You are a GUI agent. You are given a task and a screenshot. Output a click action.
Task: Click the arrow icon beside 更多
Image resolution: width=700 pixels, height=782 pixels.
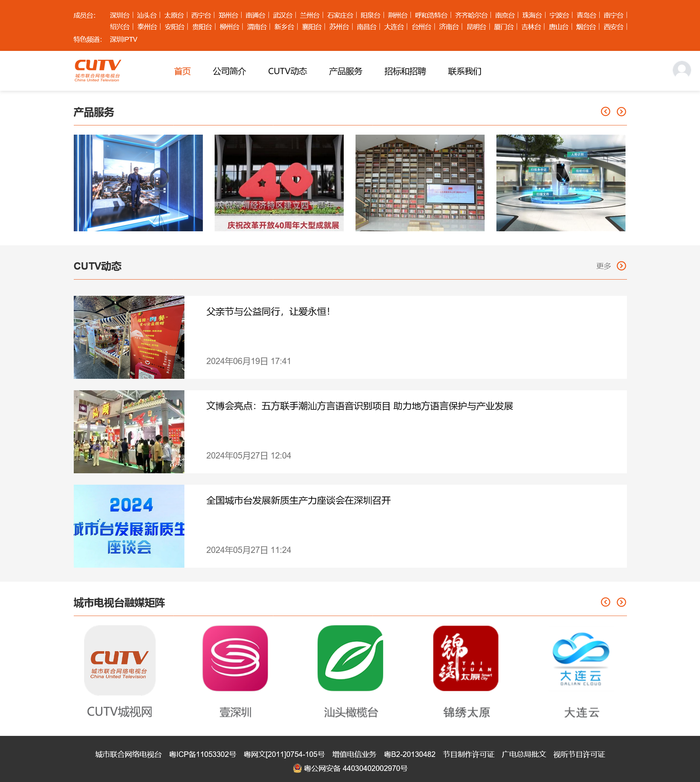point(621,266)
